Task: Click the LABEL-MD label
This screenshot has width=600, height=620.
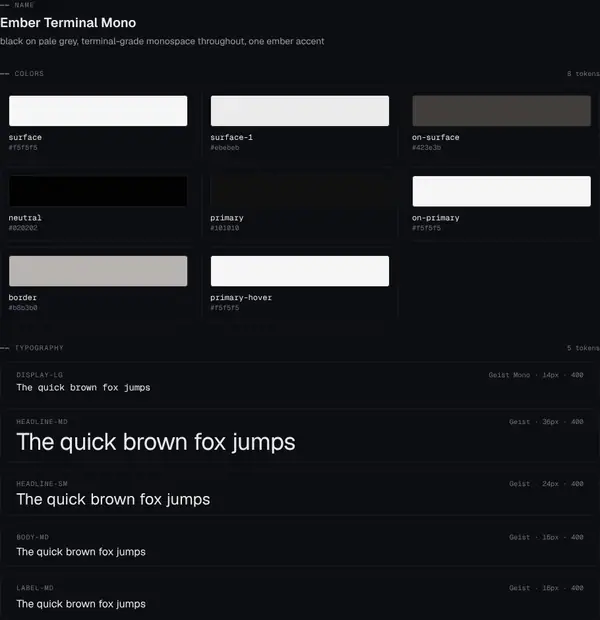Action: click(x=35, y=588)
